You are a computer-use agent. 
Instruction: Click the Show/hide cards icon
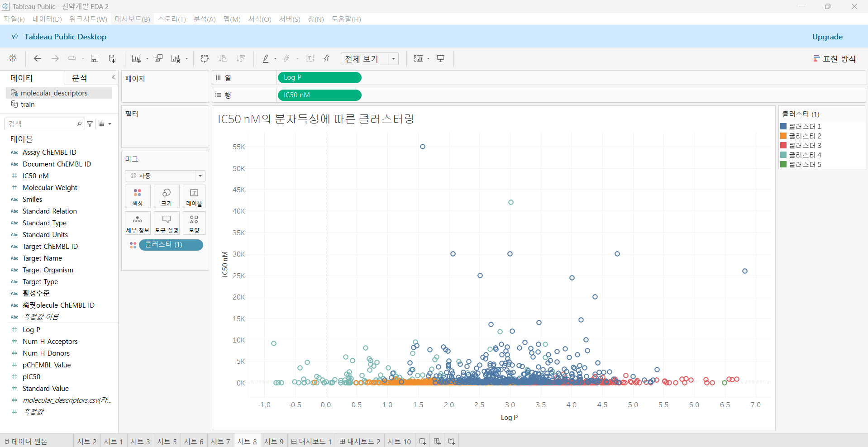point(419,58)
